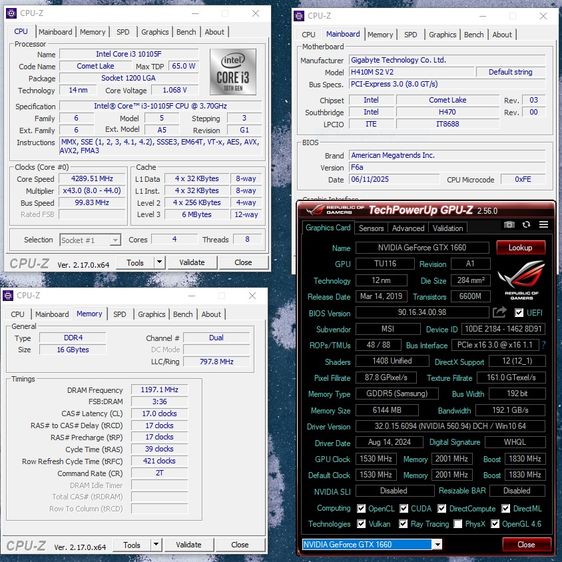Click the ROG logo in GPU-Z
This screenshot has width=562, height=562.
coord(521,280)
